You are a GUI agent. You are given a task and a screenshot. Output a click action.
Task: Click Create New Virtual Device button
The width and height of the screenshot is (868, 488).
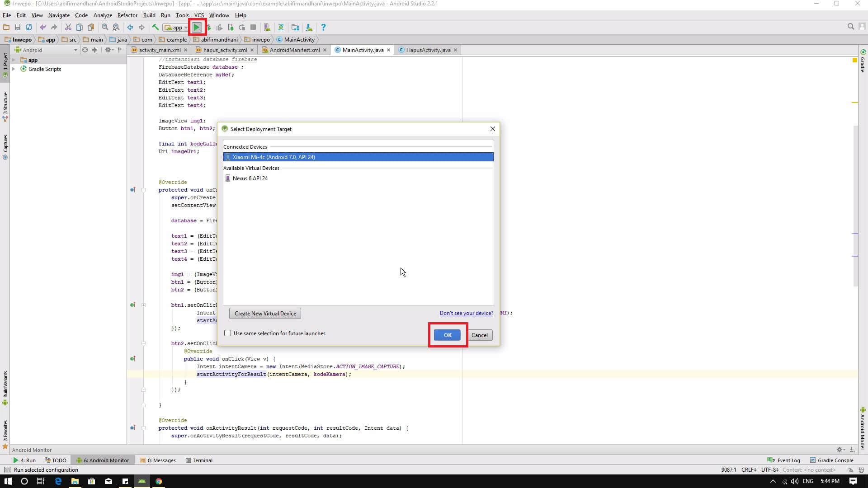tap(265, 314)
